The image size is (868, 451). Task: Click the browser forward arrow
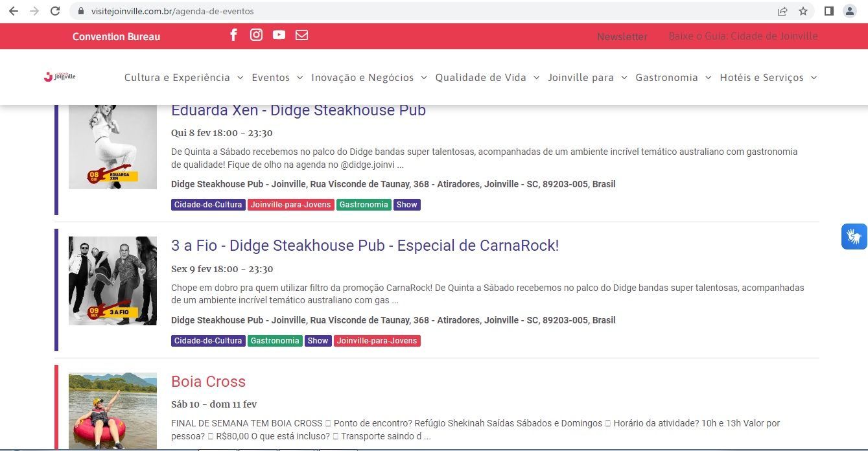[x=34, y=11]
